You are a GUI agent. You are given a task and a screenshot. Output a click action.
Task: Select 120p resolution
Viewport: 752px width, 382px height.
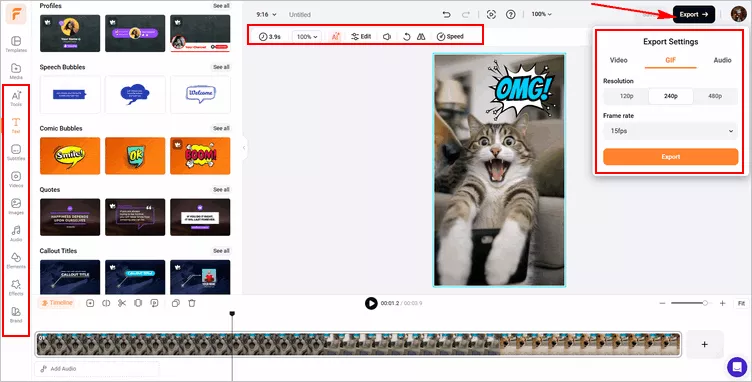pyautogui.click(x=626, y=96)
